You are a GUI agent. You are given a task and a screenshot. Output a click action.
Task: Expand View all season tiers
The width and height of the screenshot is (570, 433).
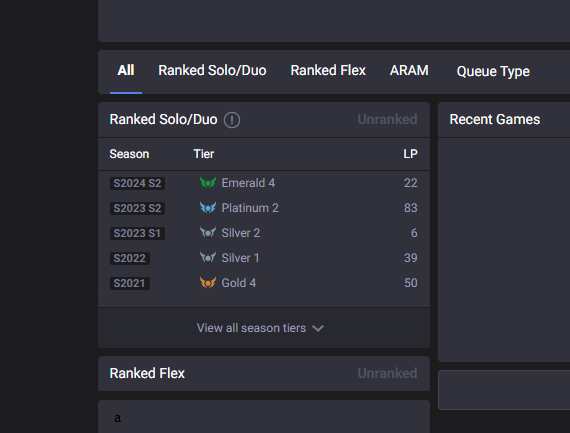260,328
